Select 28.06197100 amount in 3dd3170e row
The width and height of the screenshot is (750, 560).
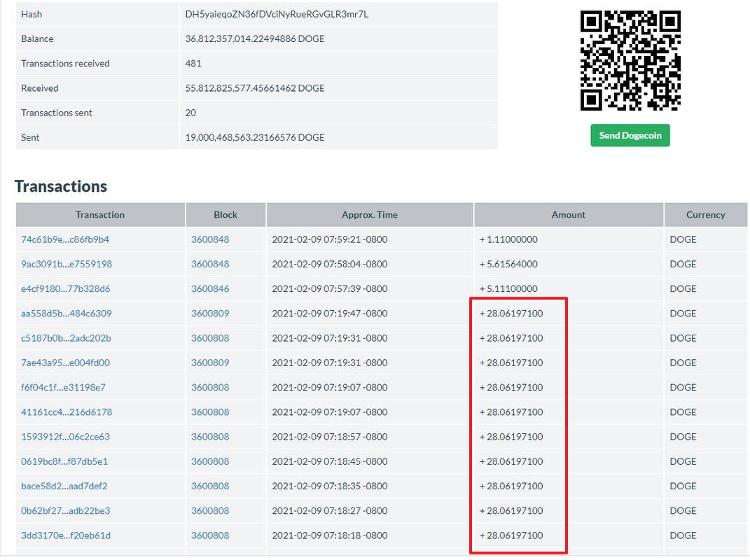coord(511,535)
